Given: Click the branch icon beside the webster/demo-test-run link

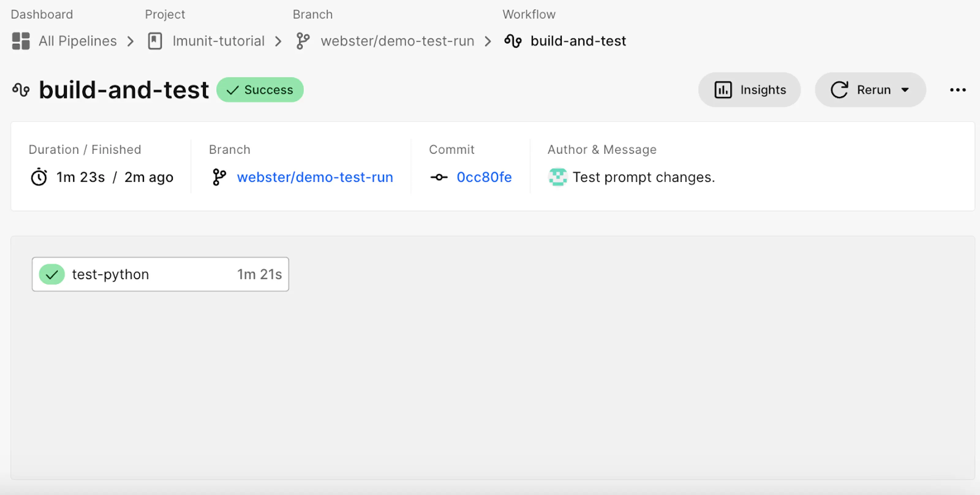Looking at the screenshot, I should (x=219, y=177).
